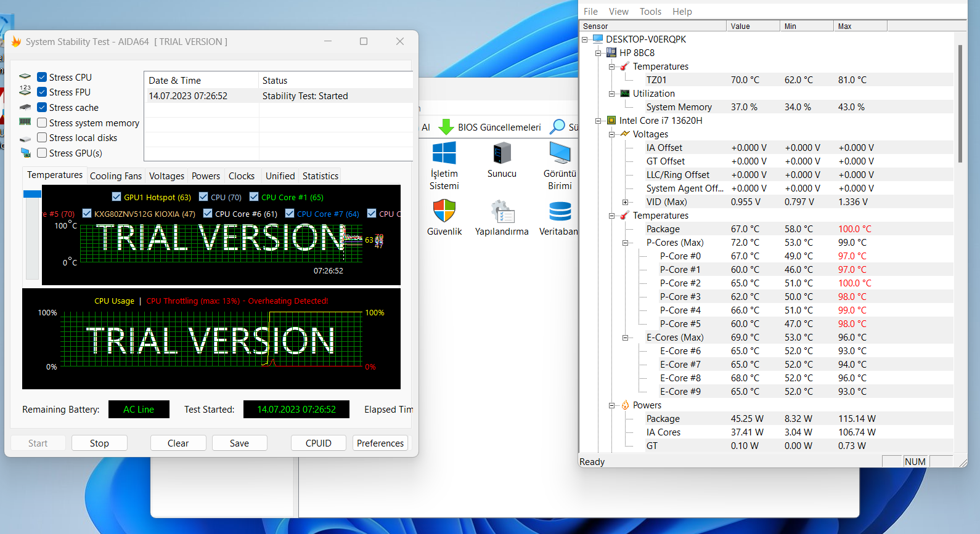Open the Preferences button

380,443
